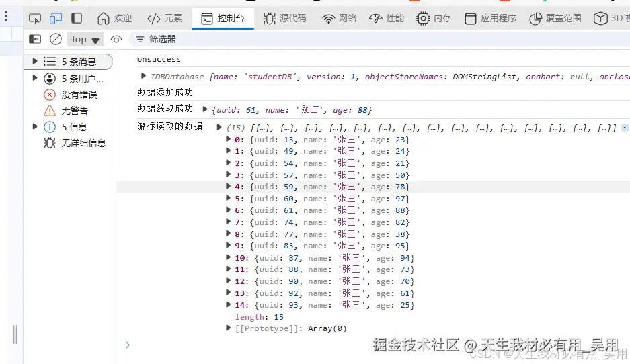The image size is (630, 364).
Task: Expand array item 4 with uuid 59
Action: (228, 186)
